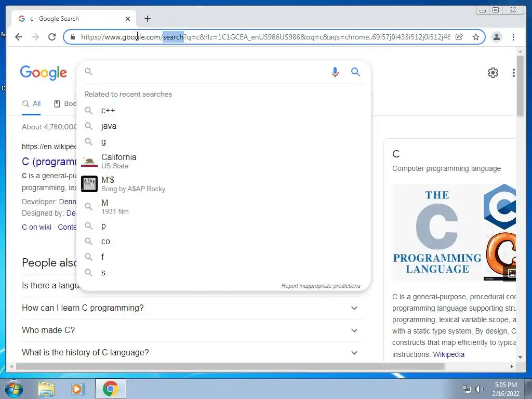Open the Chrome profile avatar

pyautogui.click(x=496, y=37)
